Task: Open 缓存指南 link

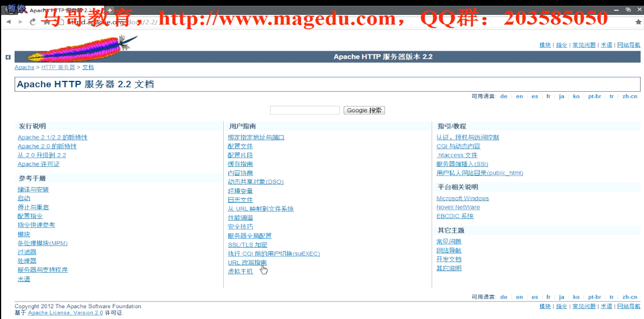Action: point(241,164)
